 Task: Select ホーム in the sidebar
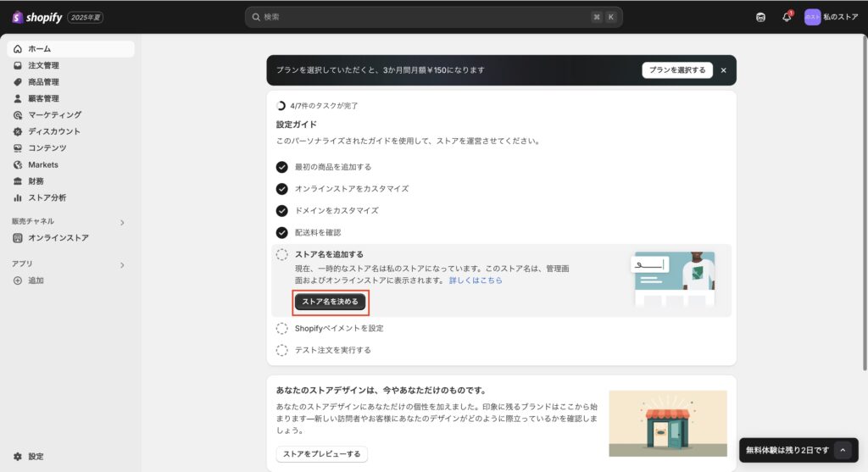pos(39,49)
